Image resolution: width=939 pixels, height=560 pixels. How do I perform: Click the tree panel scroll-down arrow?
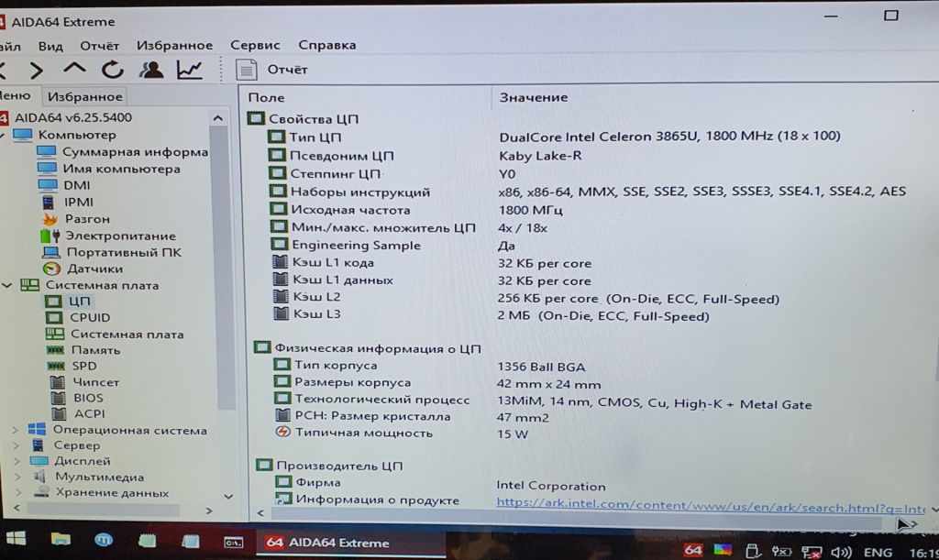click(x=228, y=497)
